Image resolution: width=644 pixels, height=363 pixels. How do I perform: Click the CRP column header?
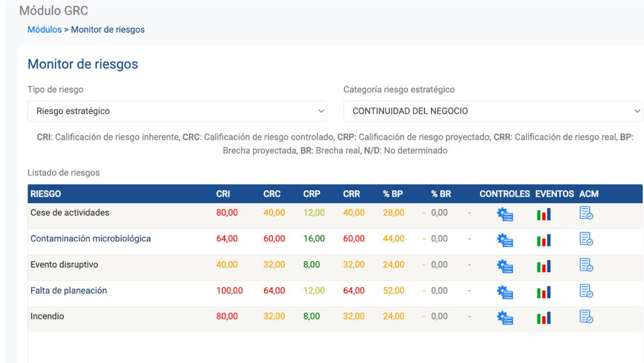(x=311, y=194)
